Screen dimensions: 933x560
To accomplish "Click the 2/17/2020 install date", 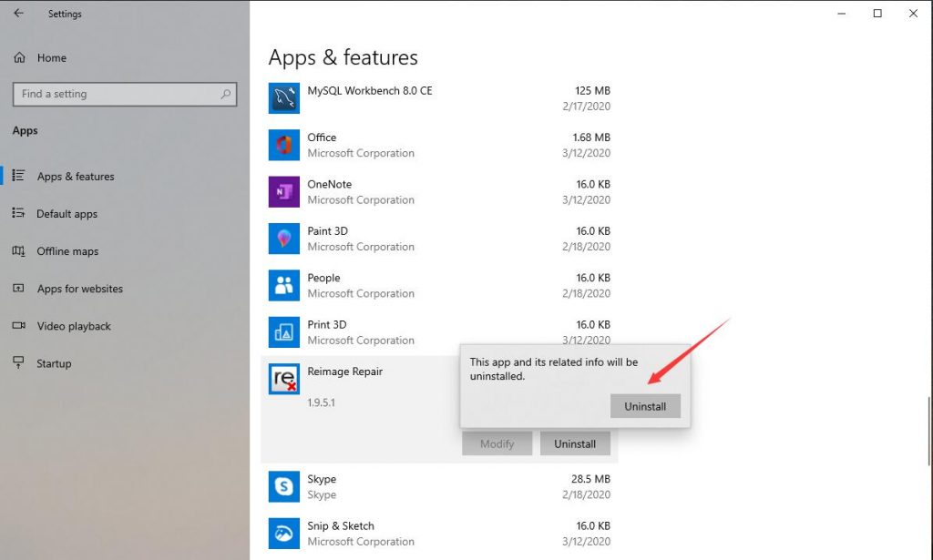I will 586,106.
